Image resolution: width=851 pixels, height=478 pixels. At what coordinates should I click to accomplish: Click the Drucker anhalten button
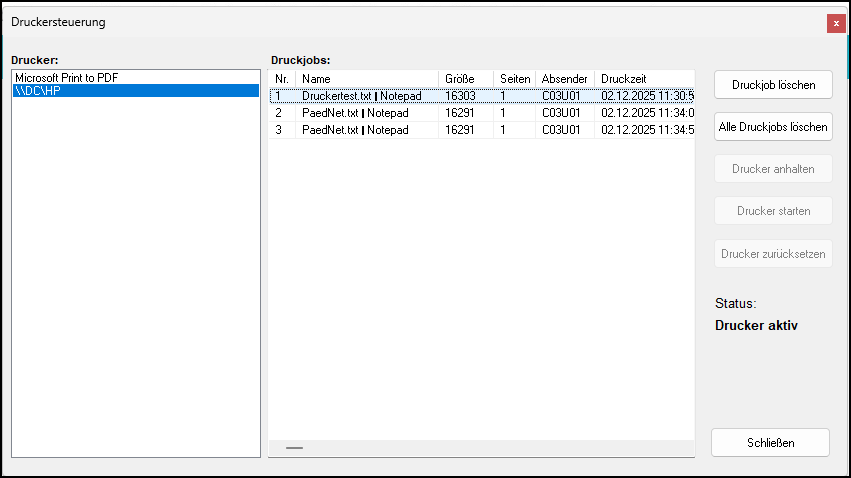(773, 169)
